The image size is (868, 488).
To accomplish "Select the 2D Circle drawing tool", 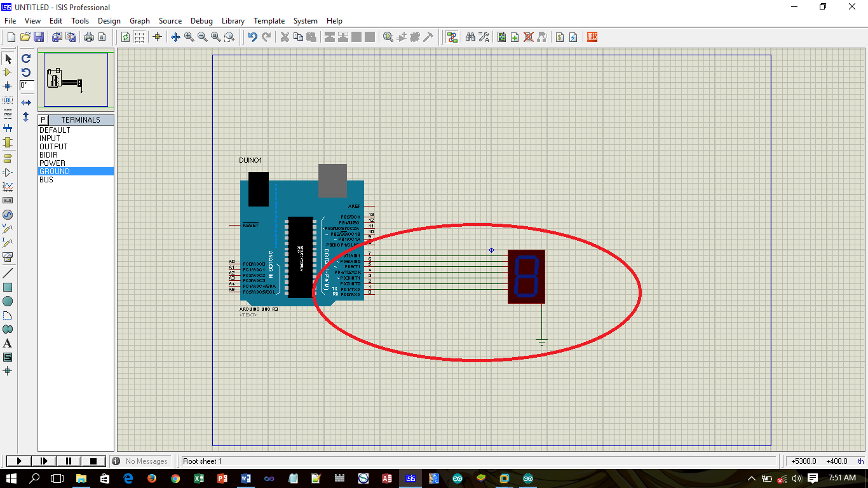I will pos(8,301).
